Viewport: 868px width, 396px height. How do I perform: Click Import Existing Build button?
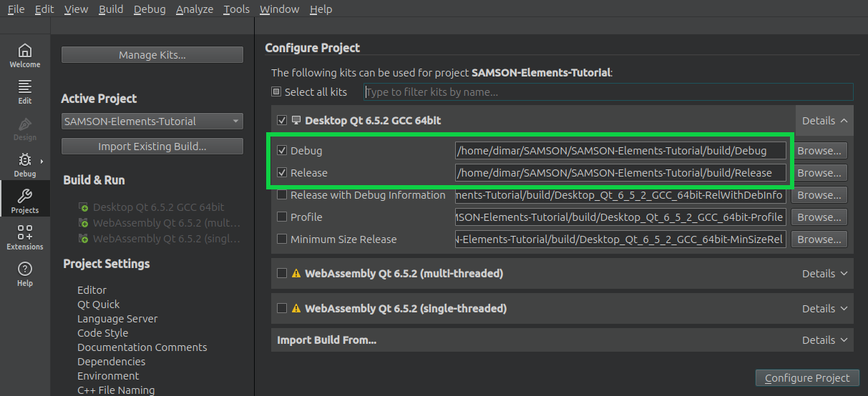click(x=152, y=147)
